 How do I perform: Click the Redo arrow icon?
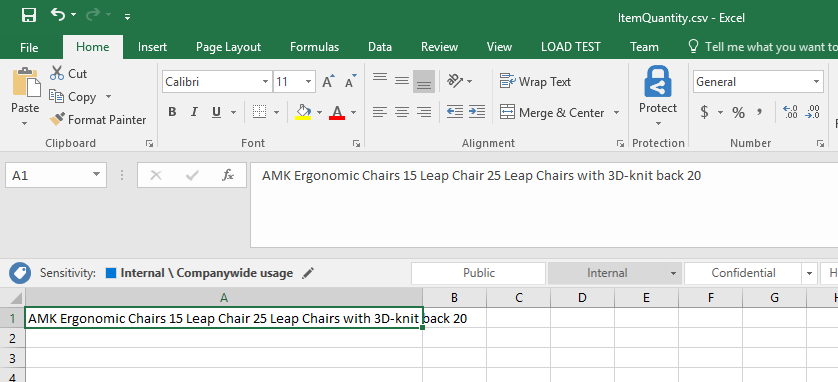pyautogui.click(x=92, y=14)
